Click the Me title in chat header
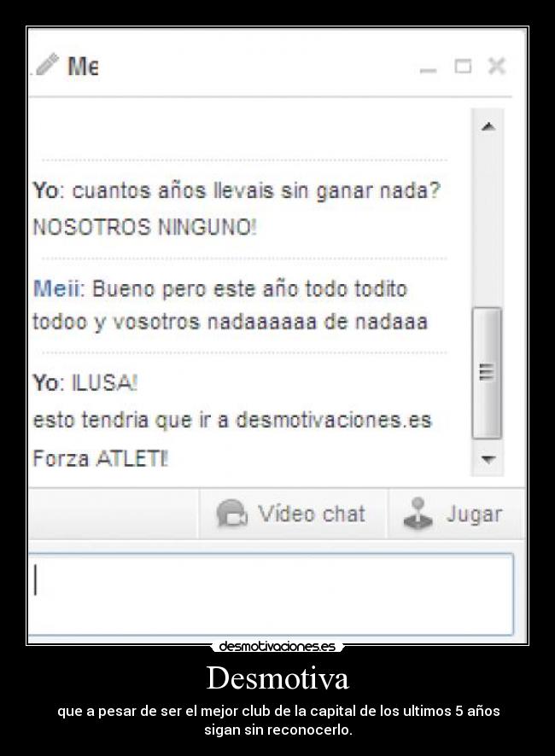The image size is (555, 756). tap(83, 66)
